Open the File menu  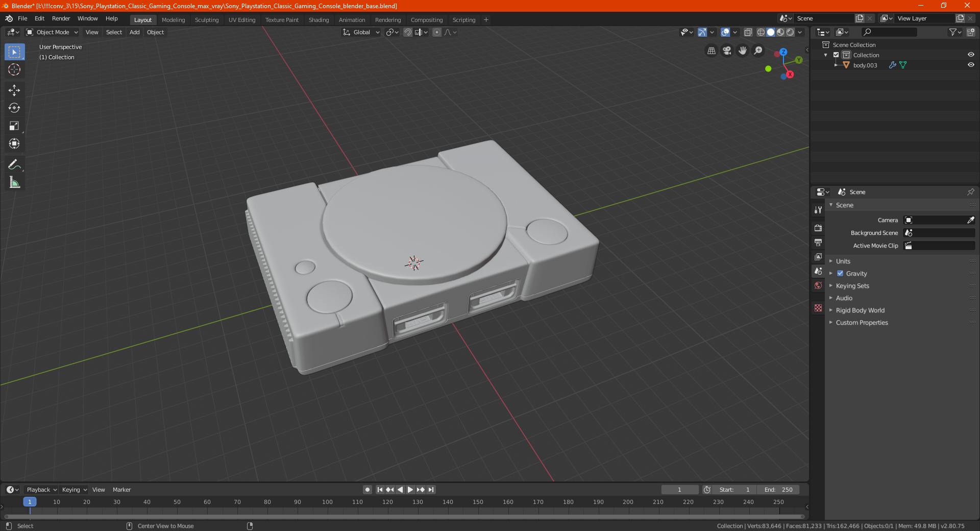coord(22,18)
